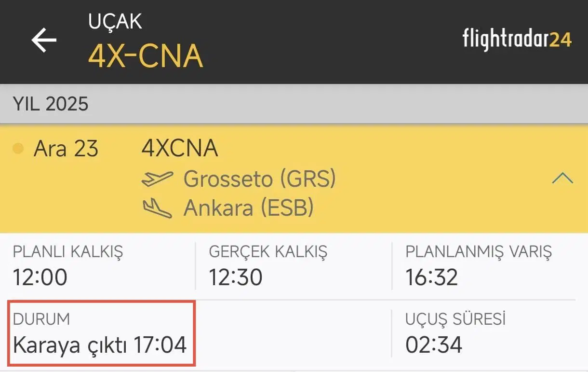This screenshot has width=588, height=372.
Task: Click the UÇAK header label
Action: click(x=115, y=22)
